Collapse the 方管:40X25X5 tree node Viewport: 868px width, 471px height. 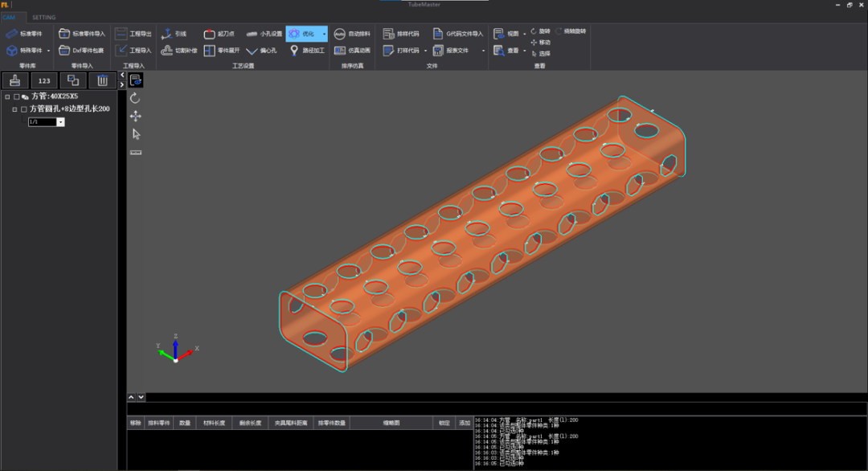[7, 97]
